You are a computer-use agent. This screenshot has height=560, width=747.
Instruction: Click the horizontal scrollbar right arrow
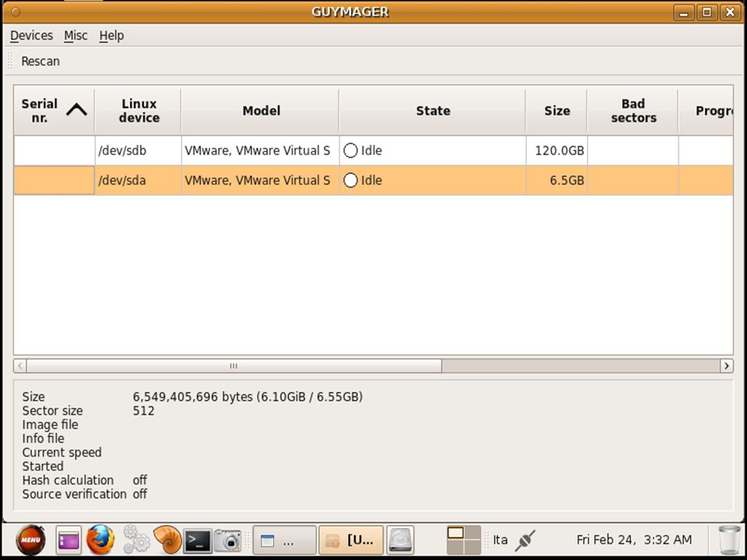[x=727, y=366]
